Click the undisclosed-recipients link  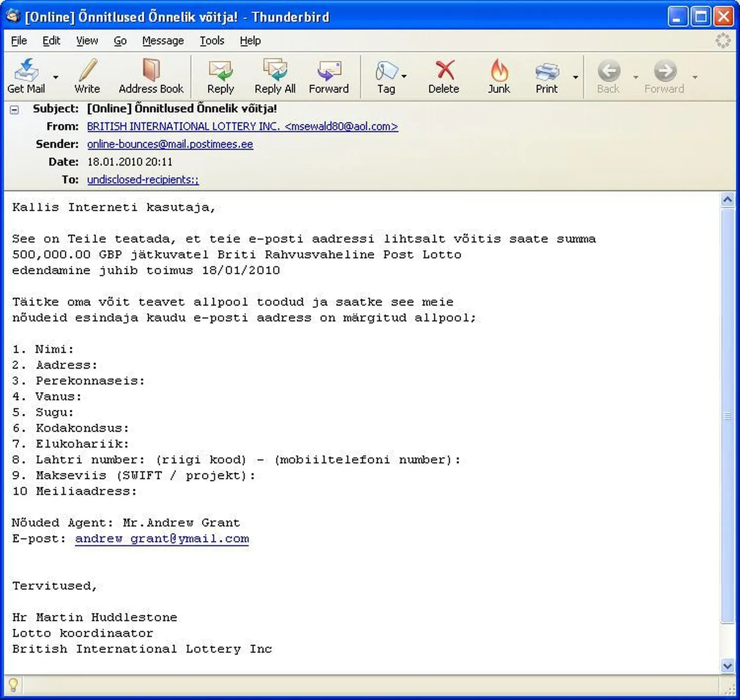pos(143,179)
